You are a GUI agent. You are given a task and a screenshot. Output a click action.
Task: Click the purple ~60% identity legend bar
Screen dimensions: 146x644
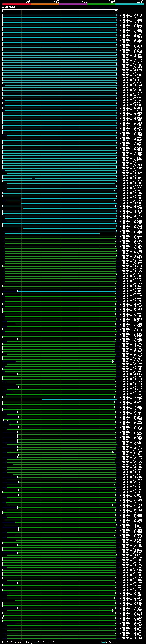[73, 4]
